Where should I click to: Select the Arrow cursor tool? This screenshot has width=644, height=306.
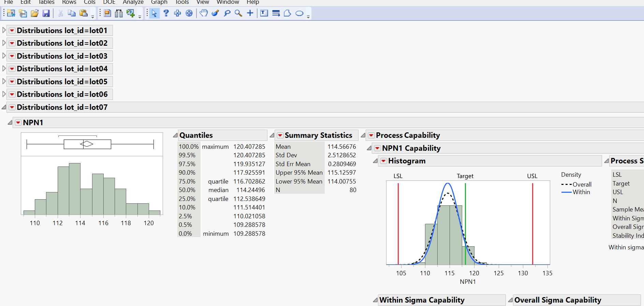[x=154, y=13]
